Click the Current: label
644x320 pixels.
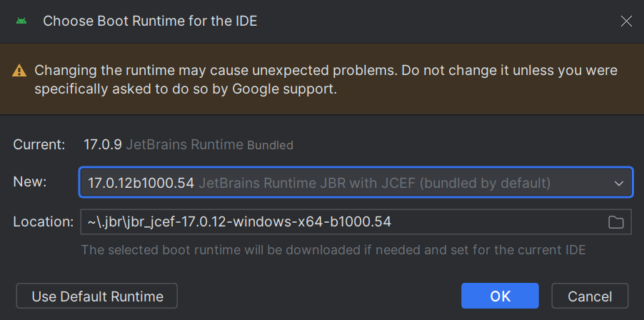[39, 144]
